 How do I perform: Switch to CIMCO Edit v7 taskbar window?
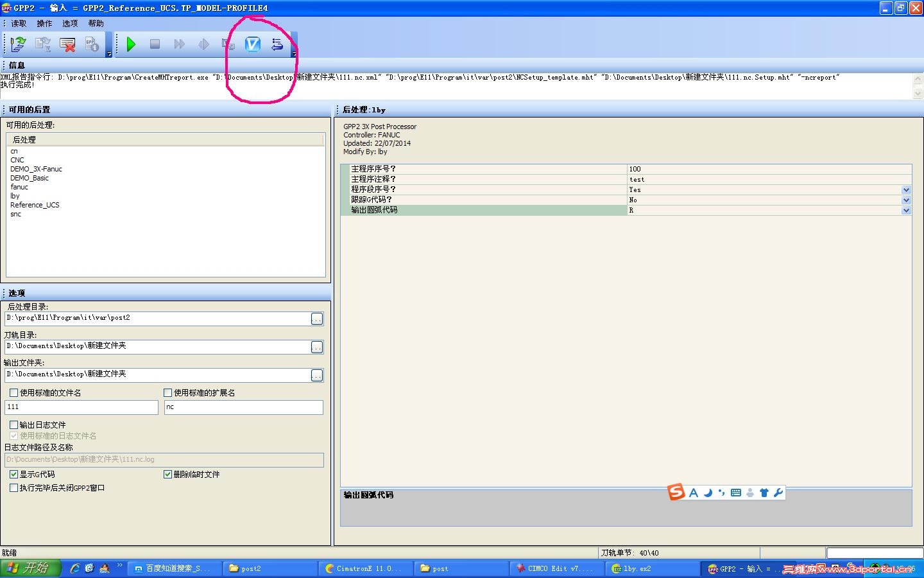tap(557, 568)
